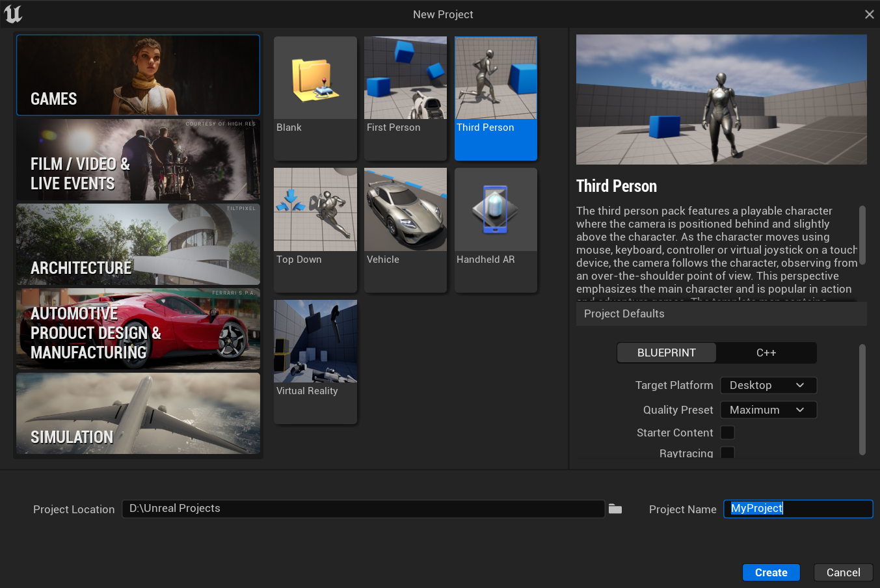Screen dimensions: 880x588
Task: Switch project type to C++
Action: 766,353
